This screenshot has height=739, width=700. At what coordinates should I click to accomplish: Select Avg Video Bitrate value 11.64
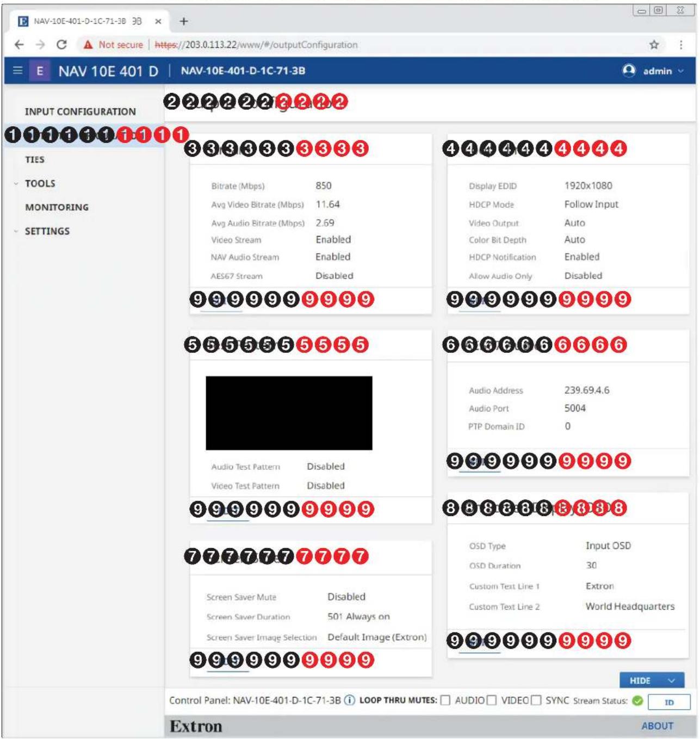(x=328, y=204)
